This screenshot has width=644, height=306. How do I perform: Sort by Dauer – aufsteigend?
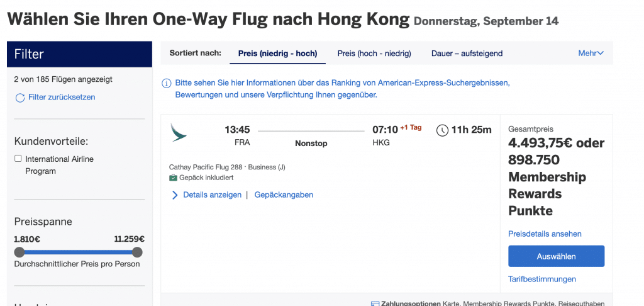[x=467, y=54]
